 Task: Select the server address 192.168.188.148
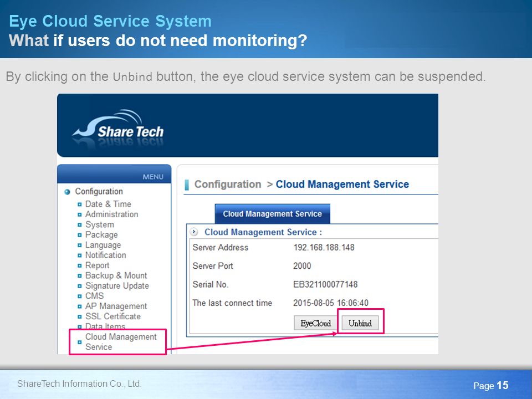click(324, 247)
